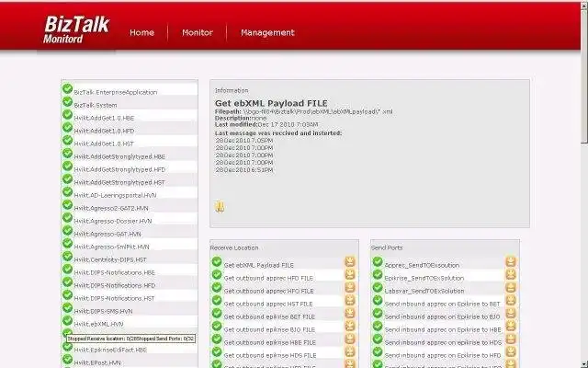Click green status icon beside BizTalk.System
Viewport: 588px width, 368px height.
pyautogui.click(x=67, y=101)
